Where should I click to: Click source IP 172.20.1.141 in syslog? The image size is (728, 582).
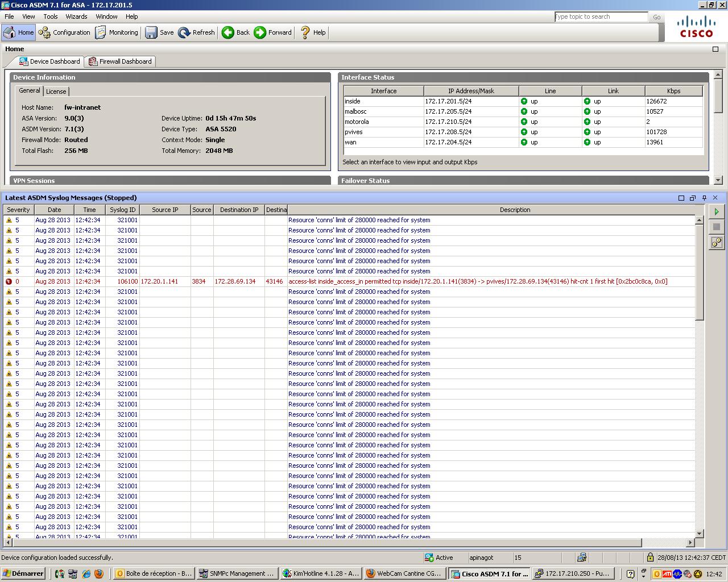pyautogui.click(x=159, y=281)
